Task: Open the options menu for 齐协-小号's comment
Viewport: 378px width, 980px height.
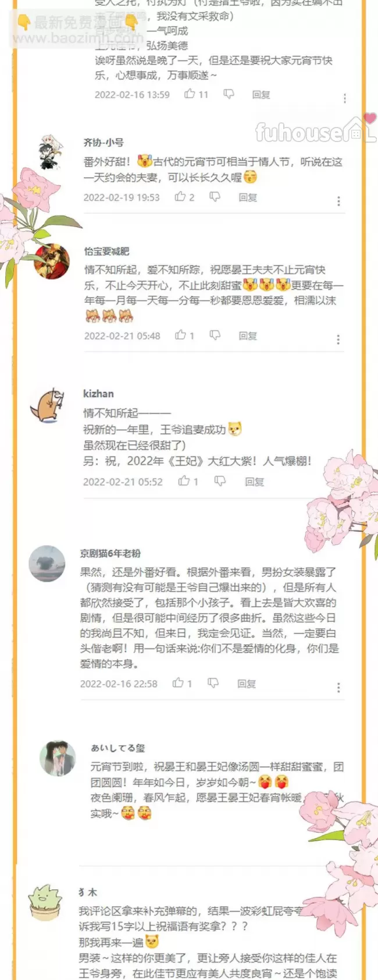Action: pyautogui.click(x=338, y=201)
